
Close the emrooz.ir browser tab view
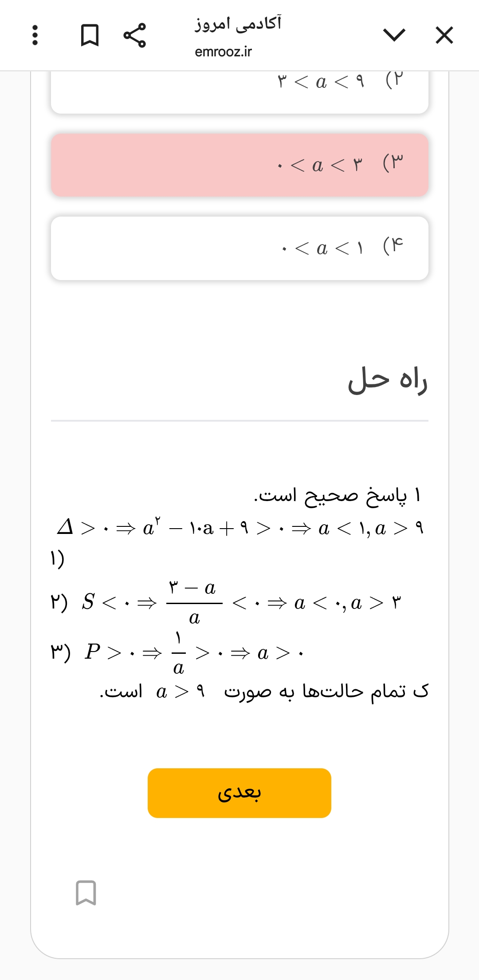click(444, 35)
